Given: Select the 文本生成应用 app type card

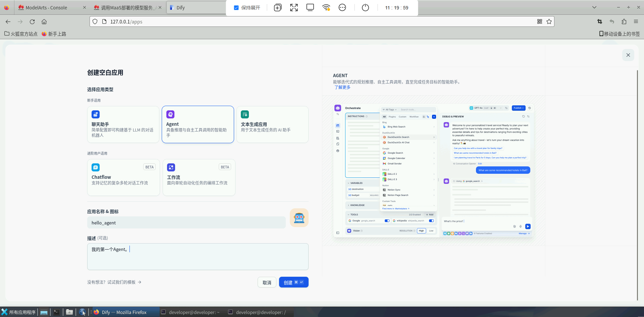Looking at the screenshot, I should pyautogui.click(x=272, y=124).
